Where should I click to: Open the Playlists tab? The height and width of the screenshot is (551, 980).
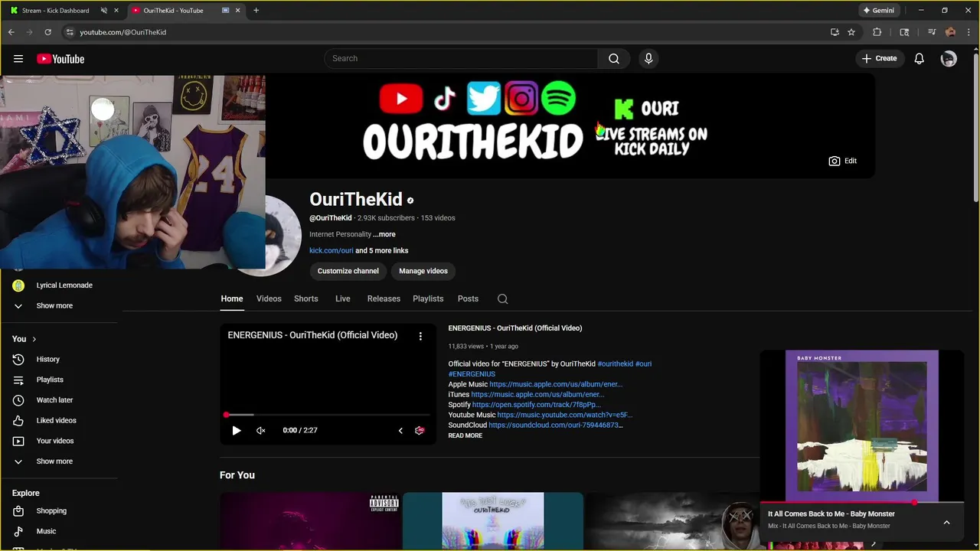tap(428, 298)
